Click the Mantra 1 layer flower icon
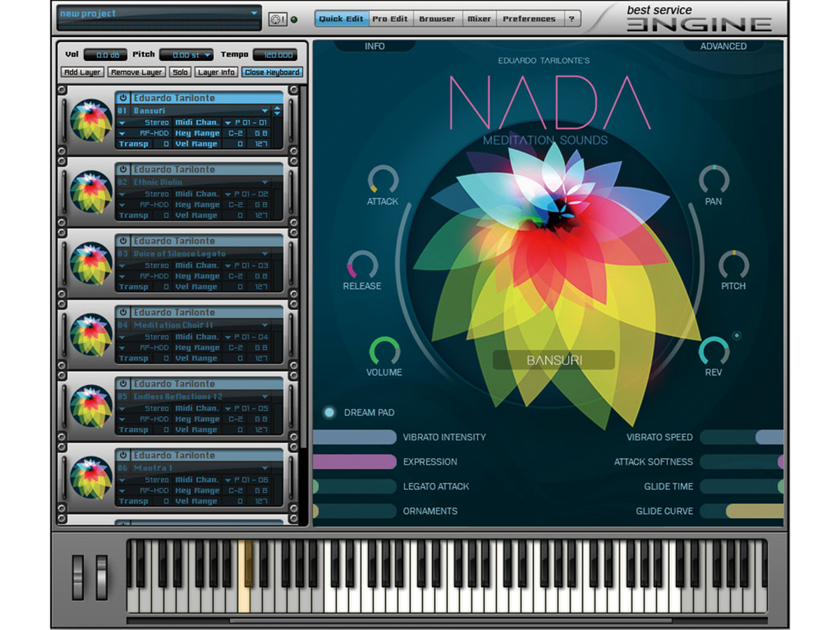This screenshot has height=630, width=840. (91, 478)
